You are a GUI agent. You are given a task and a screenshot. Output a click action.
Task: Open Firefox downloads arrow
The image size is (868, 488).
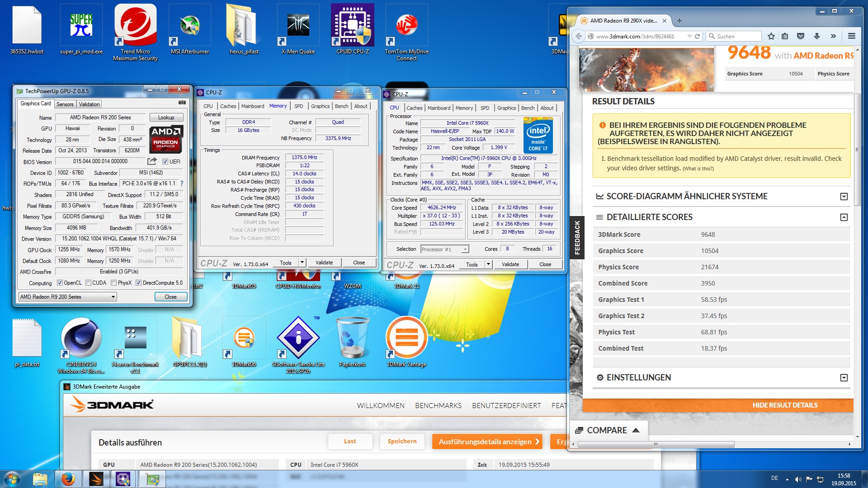point(816,36)
